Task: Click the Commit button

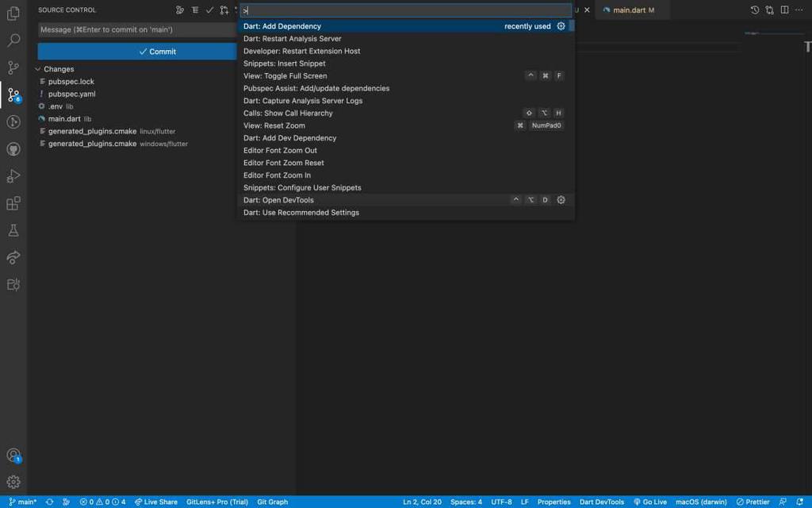Action: (159, 51)
